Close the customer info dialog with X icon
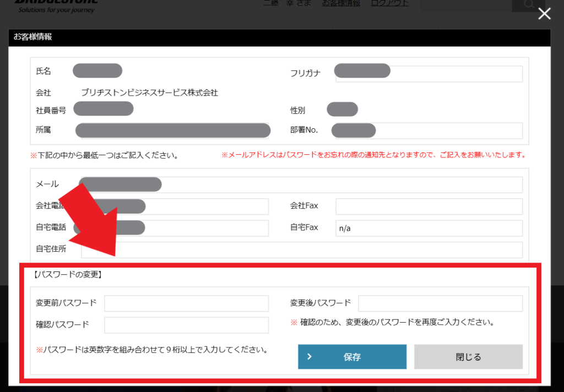This screenshot has height=392, width=564. pos(544,14)
